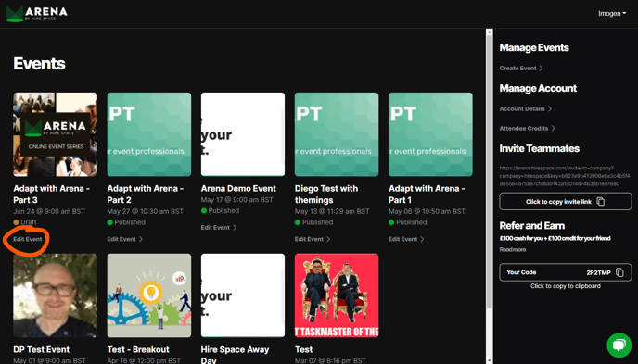Edit Event for Adapt with Arena Part 1

click(406, 239)
